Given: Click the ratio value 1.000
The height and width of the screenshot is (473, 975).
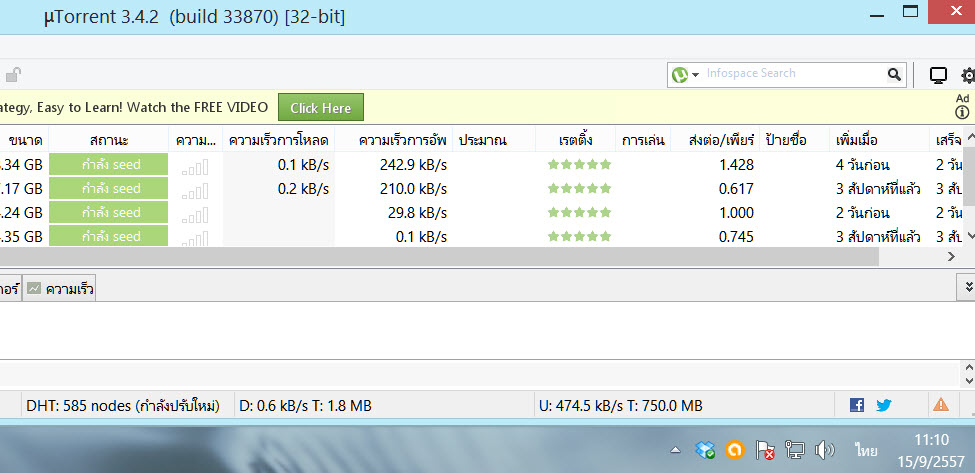Looking at the screenshot, I should click(736, 213).
